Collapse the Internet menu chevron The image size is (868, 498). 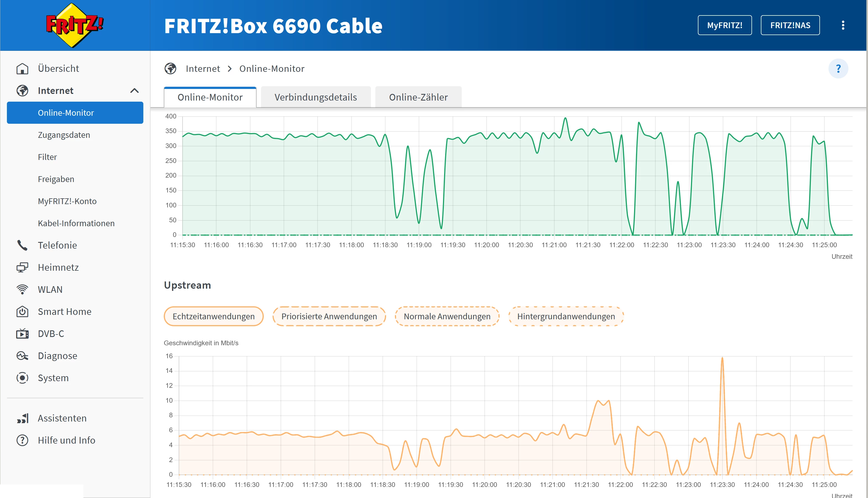click(x=134, y=91)
